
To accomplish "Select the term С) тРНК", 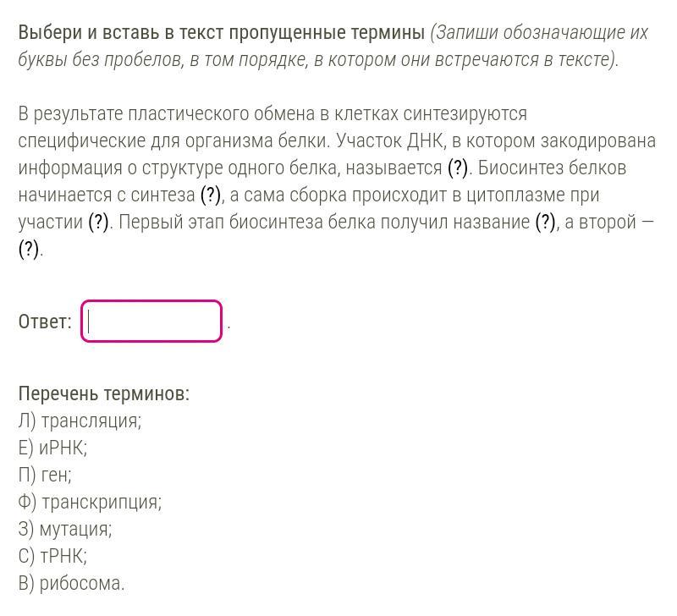I will [x=52, y=556].
